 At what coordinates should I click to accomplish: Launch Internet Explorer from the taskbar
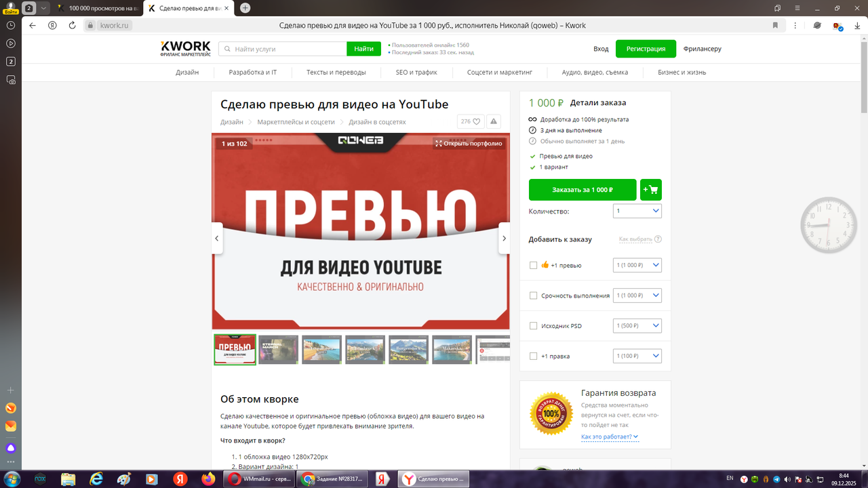pos(96,479)
